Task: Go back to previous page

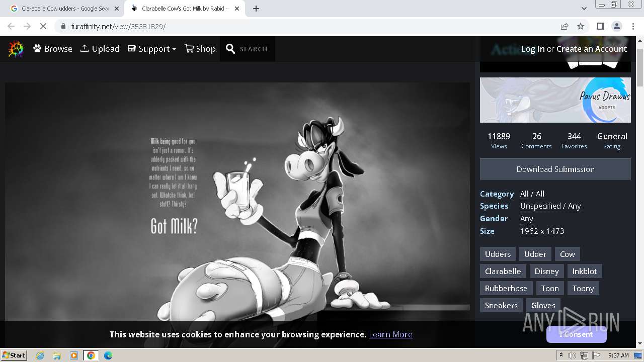Action: 11,26
